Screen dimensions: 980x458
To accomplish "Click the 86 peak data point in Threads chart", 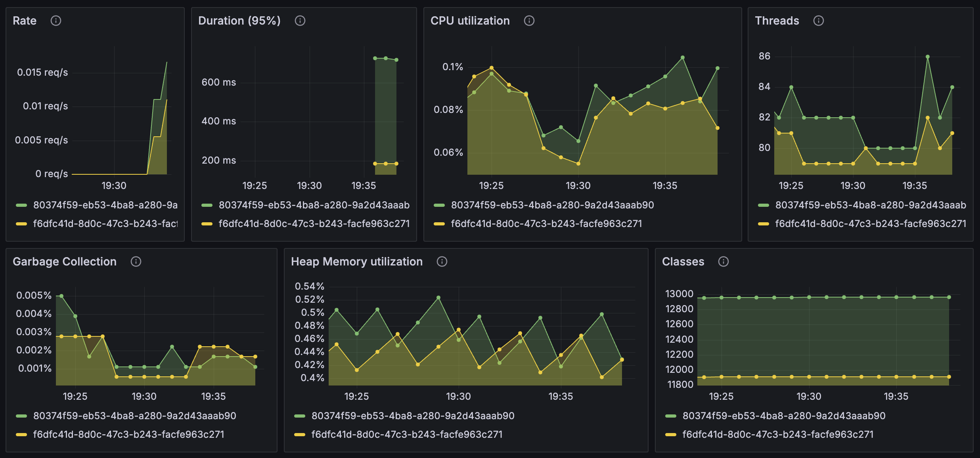I will tap(928, 56).
